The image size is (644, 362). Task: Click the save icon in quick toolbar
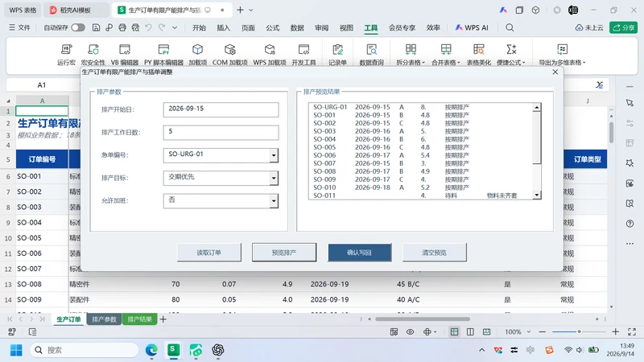96,27
